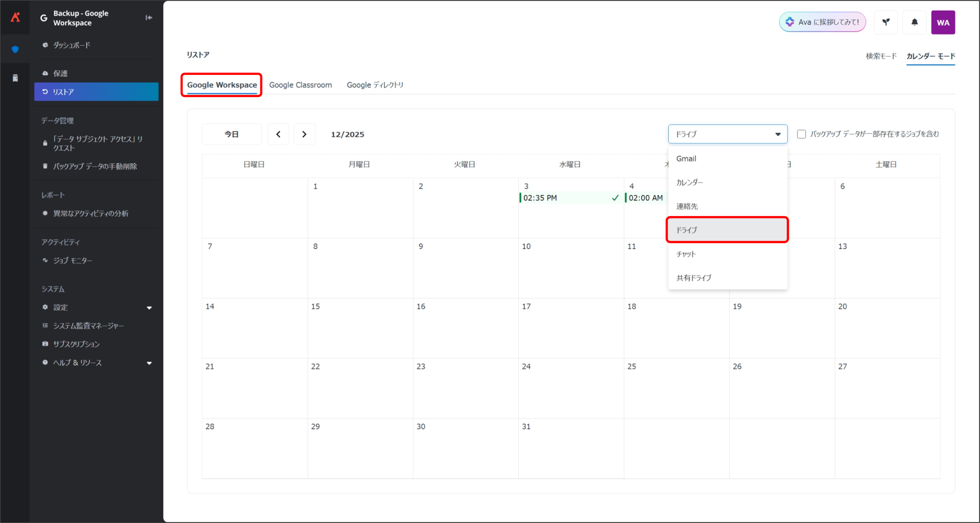
Task: Click the archive icon in left rail
Action: click(15, 78)
